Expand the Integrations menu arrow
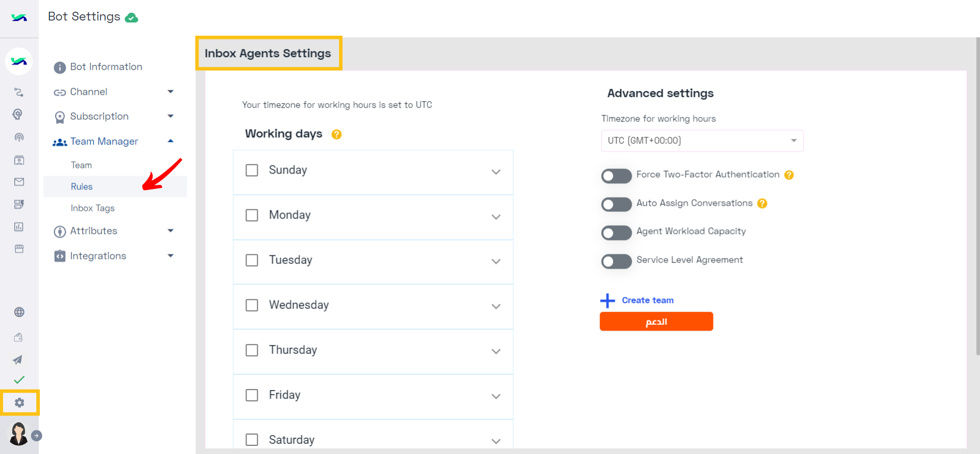The image size is (980, 454). click(x=170, y=256)
